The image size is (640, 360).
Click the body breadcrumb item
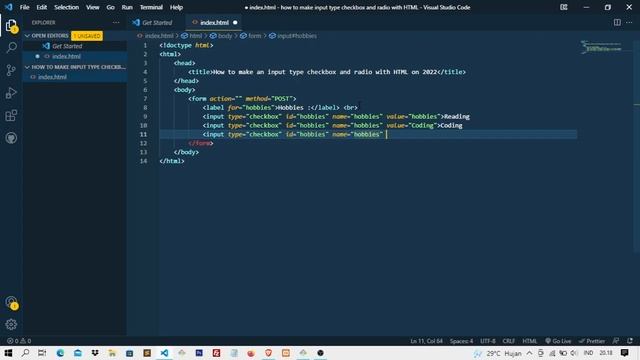pyautogui.click(x=221, y=36)
